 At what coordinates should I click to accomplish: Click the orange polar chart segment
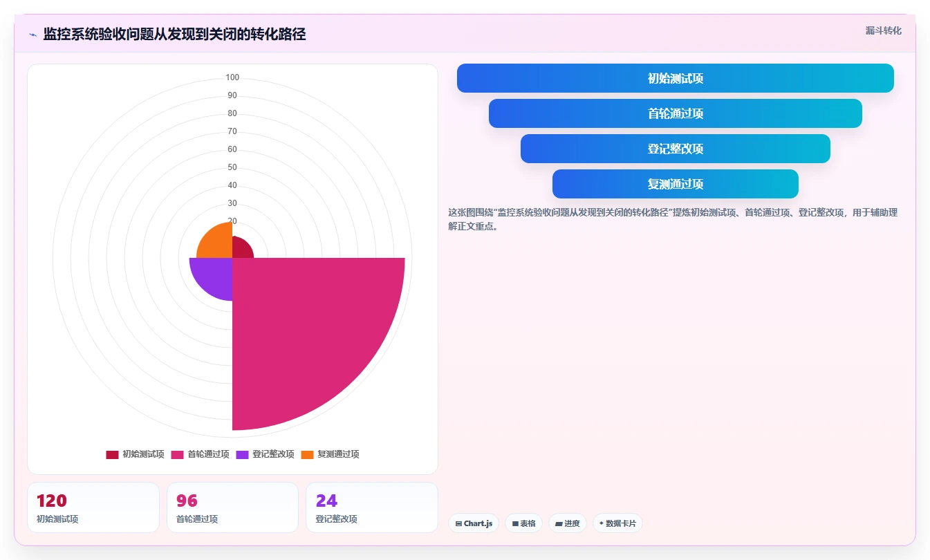pyautogui.click(x=218, y=243)
